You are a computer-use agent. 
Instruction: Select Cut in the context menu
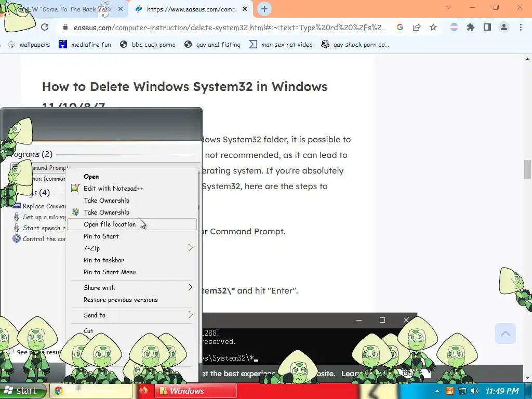click(x=132, y=330)
